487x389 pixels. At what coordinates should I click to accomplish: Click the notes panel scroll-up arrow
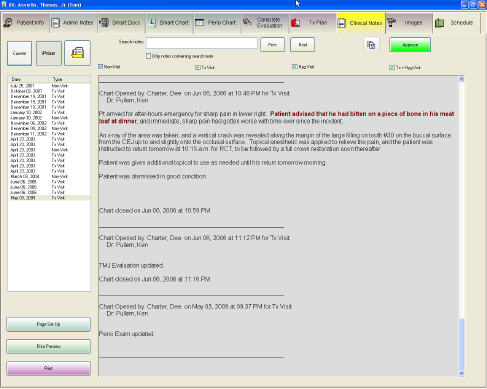click(461, 79)
